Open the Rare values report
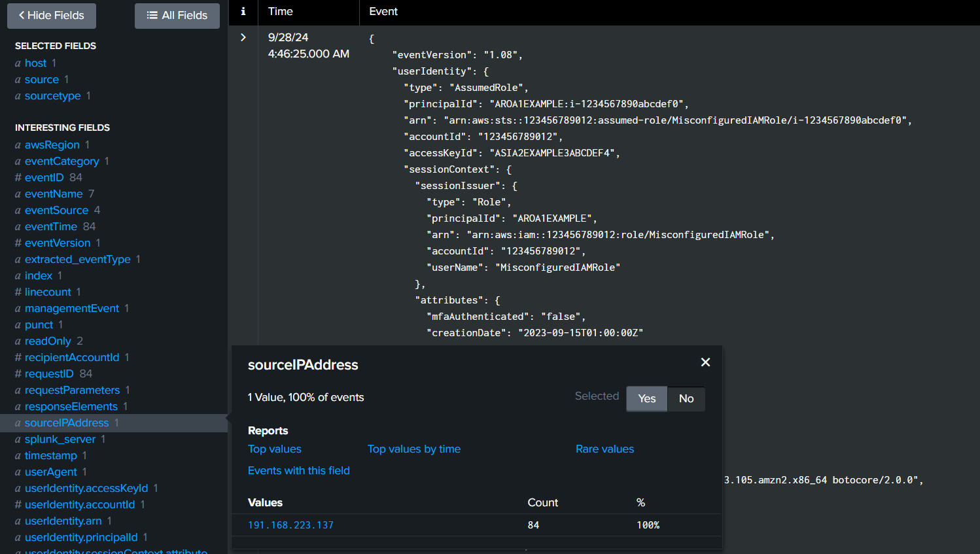The height and width of the screenshot is (554, 980). tap(604, 449)
